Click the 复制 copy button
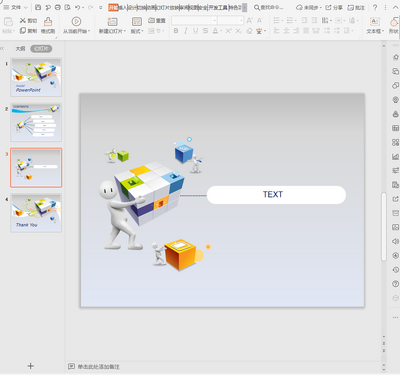The width and height of the screenshot is (400, 375). (x=28, y=31)
